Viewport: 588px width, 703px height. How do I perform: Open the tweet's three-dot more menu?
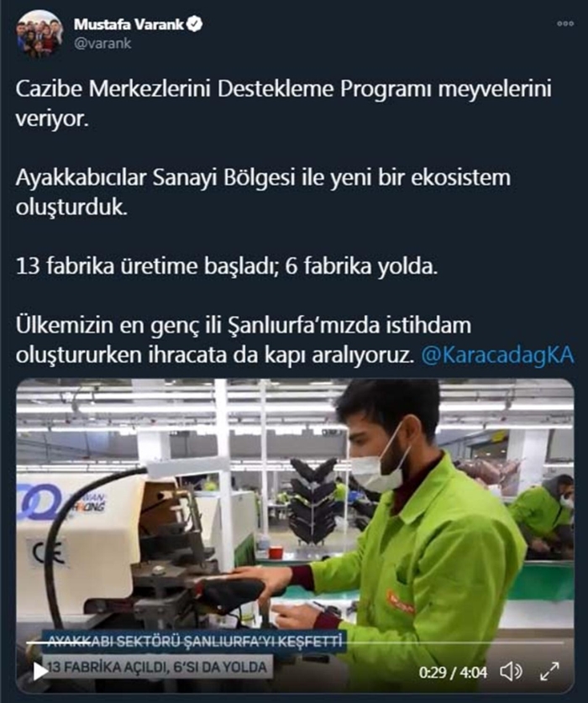(x=565, y=24)
